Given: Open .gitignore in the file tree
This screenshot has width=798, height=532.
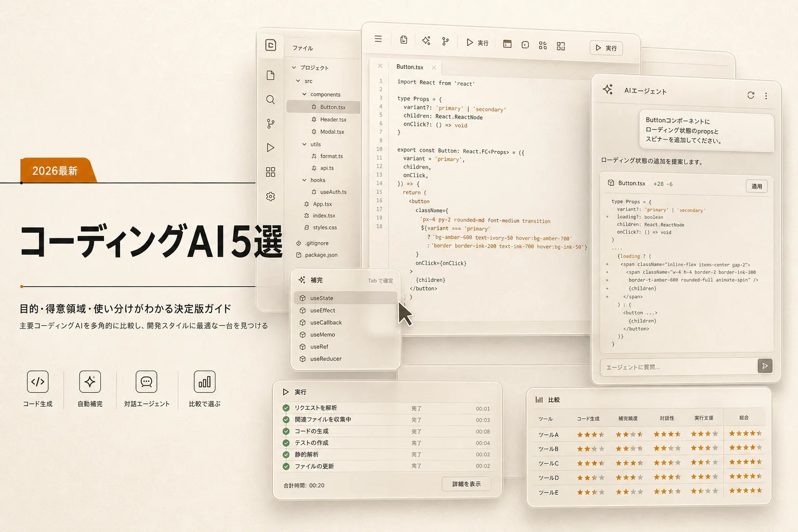Looking at the screenshot, I should click(312, 243).
